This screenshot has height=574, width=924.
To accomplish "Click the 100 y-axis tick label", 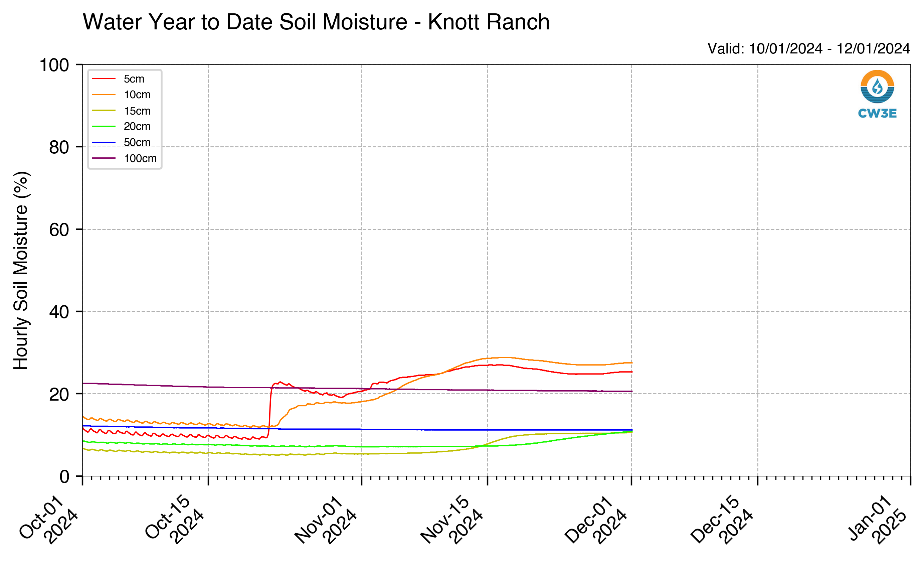I will point(54,65).
